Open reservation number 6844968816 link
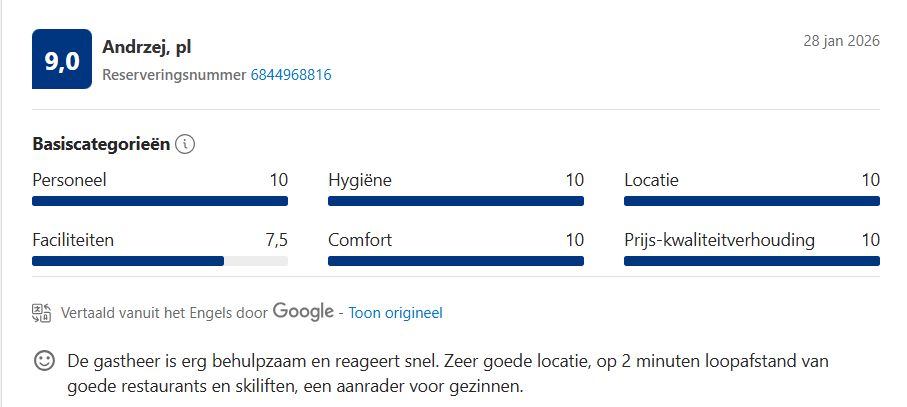Screen dimensions: 907x407 [291, 75]
